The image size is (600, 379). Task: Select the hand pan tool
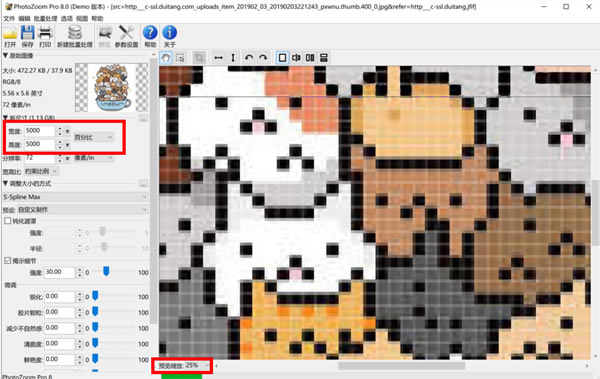click(x=166, y=58)
